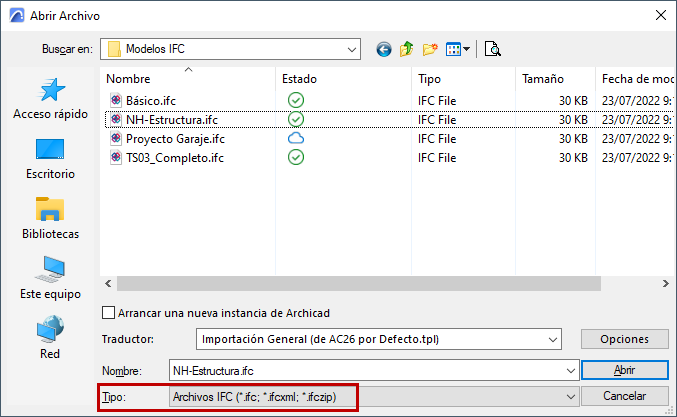Click synced checkmark status of TS03_Completo.ifc
The image size is (677, 417).
pyautogui.click(x=296, y=157)
